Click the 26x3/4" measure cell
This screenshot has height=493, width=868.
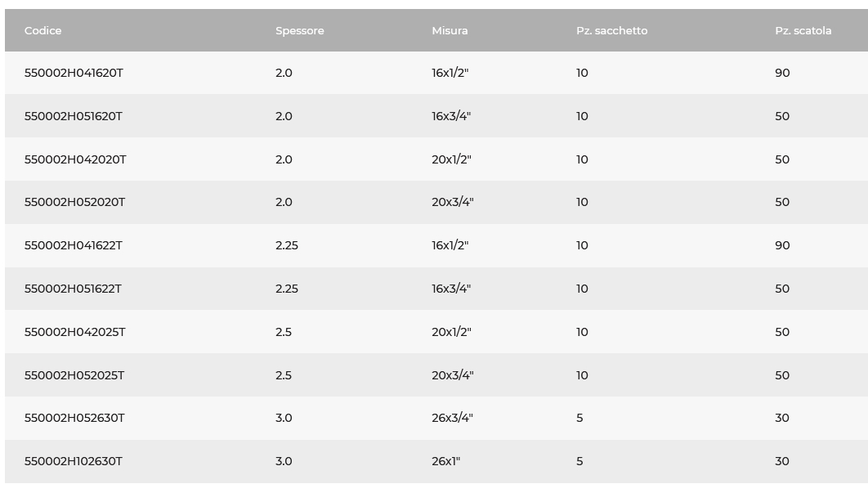point(452,418)
